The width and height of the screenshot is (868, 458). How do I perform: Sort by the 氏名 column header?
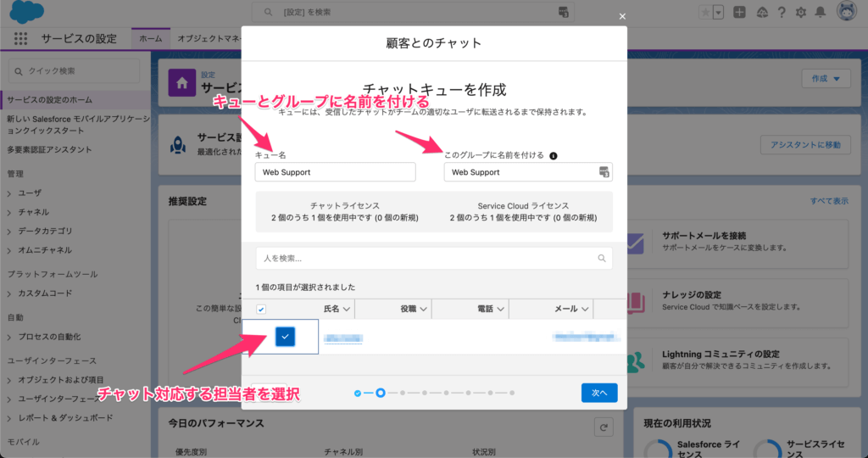[x=337, y=309]
